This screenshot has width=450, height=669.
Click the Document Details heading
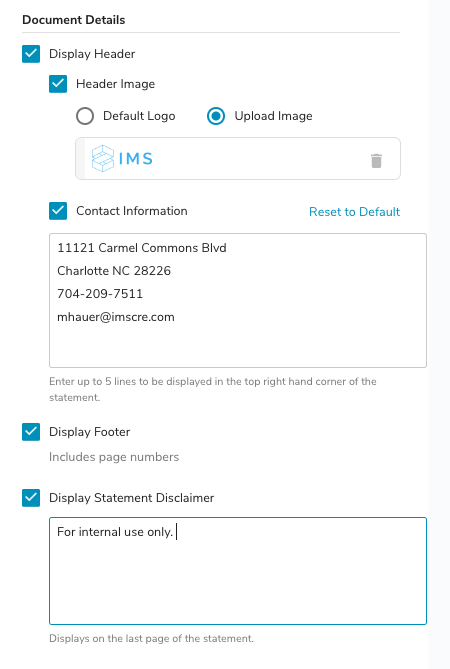(x=74, y=20)
